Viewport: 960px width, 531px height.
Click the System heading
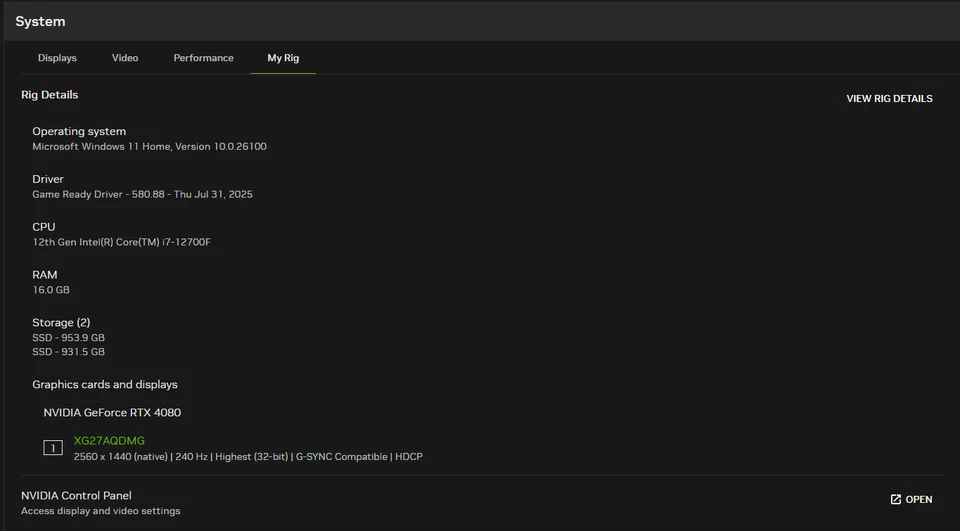click(40, 21)
